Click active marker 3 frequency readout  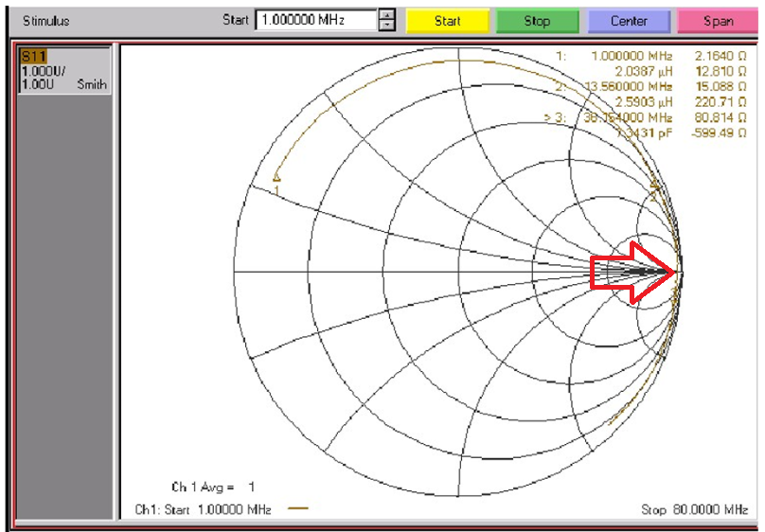tap(629, 117)
